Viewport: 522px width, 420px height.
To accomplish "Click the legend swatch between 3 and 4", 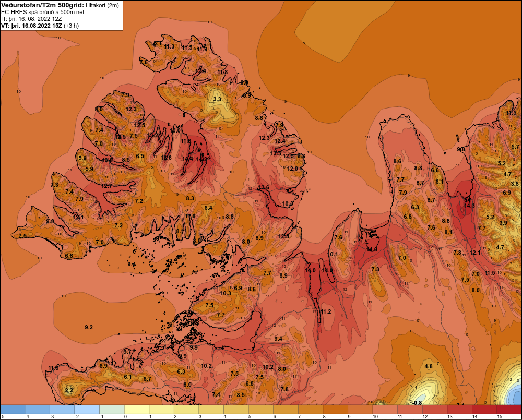I will 211,410.
